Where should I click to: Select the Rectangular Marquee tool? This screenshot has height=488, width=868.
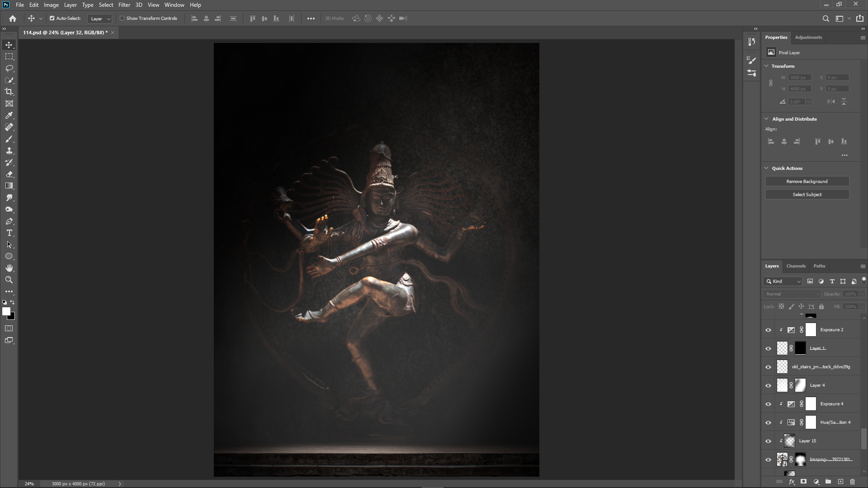click(x=9, y=56)
